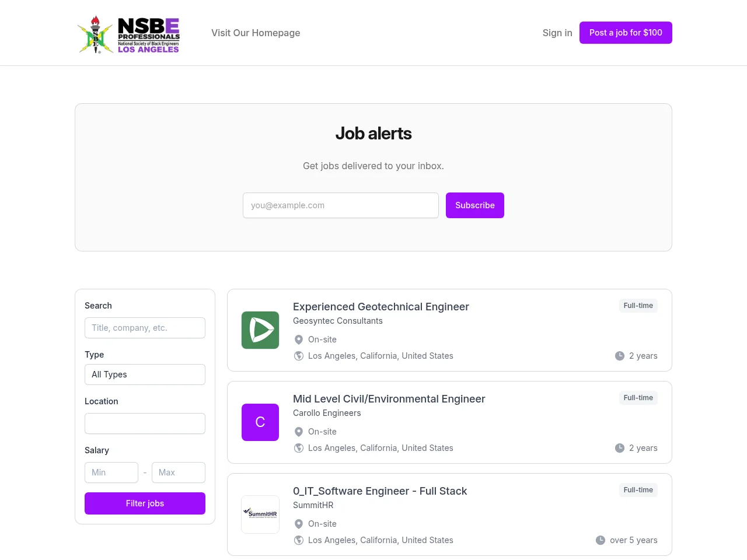Click Los Angeles location on SummitHR job
Screen dimensions: 747x560
coord(381,540)
